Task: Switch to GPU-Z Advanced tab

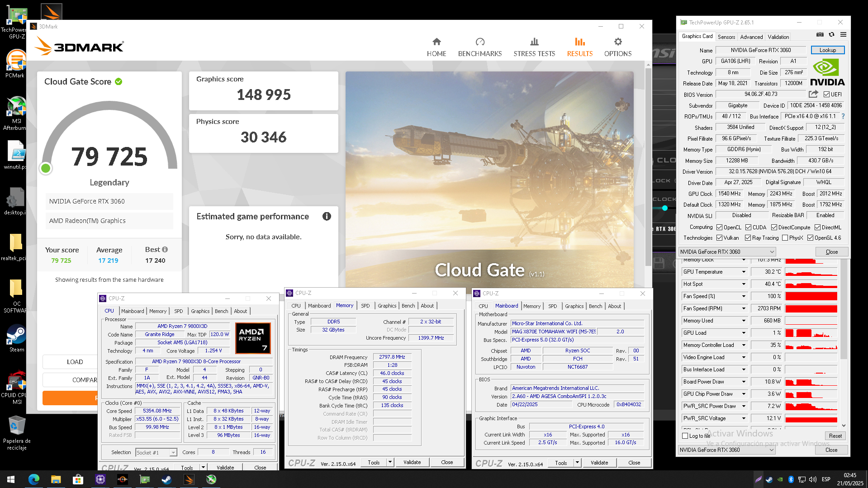Action: (x=751, y=37)
